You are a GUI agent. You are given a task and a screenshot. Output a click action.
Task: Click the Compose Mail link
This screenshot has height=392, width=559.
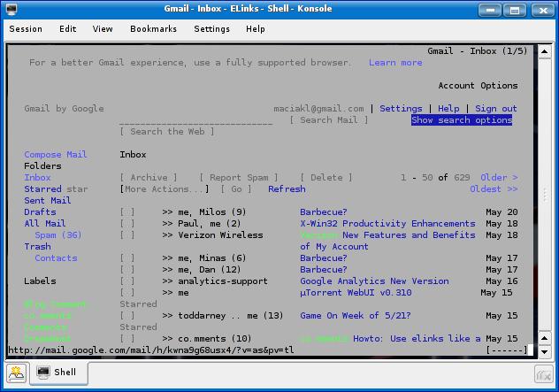(x=56, y=155)
